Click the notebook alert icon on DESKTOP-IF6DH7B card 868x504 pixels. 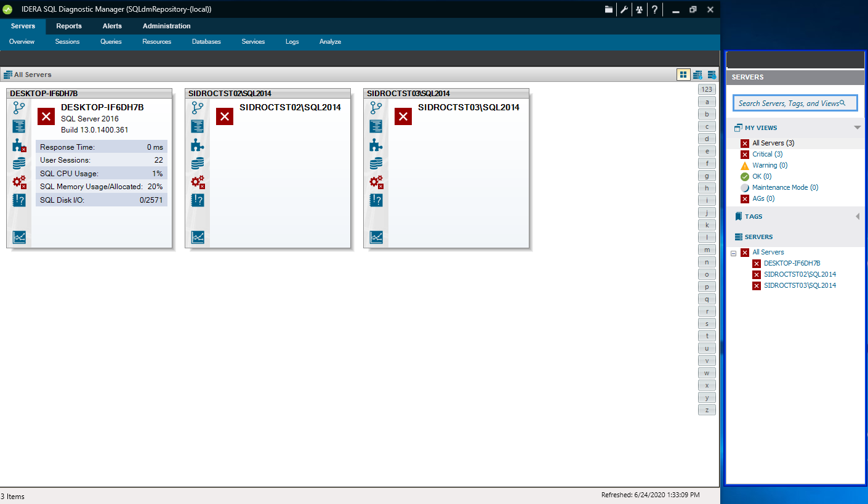coord(19,200)
